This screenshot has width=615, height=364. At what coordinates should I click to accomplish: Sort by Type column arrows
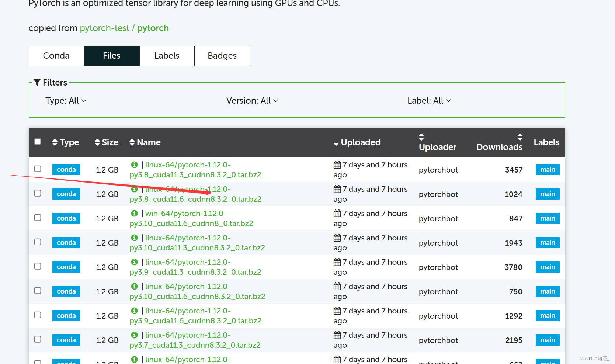tap(55, 142)
